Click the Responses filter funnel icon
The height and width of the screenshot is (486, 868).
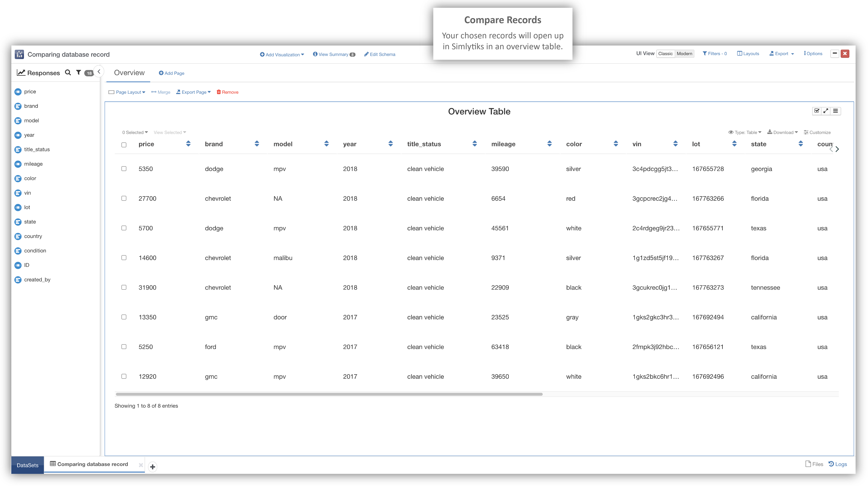pos(79,73)
